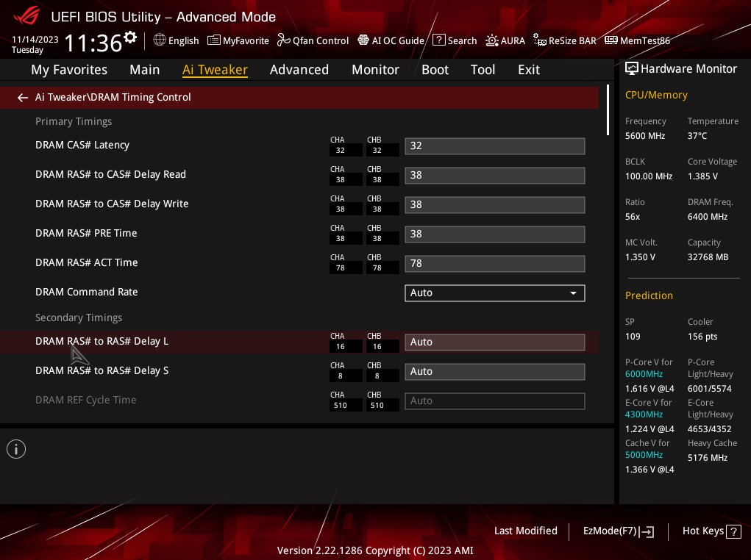Click the 5600 MHz Frequency value
Viewport: 751px width, 560px height.
pyautogui.click(x=644, y=136)
